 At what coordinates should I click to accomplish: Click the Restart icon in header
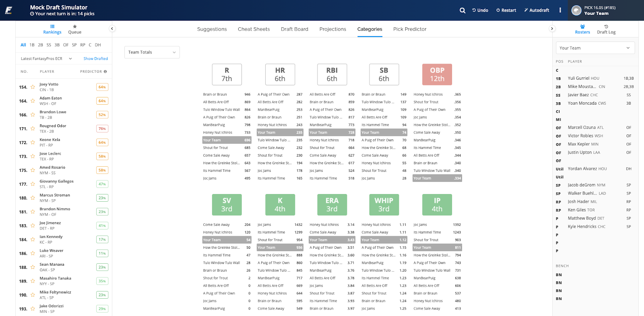pyautogui.click(x=498, y=10)
